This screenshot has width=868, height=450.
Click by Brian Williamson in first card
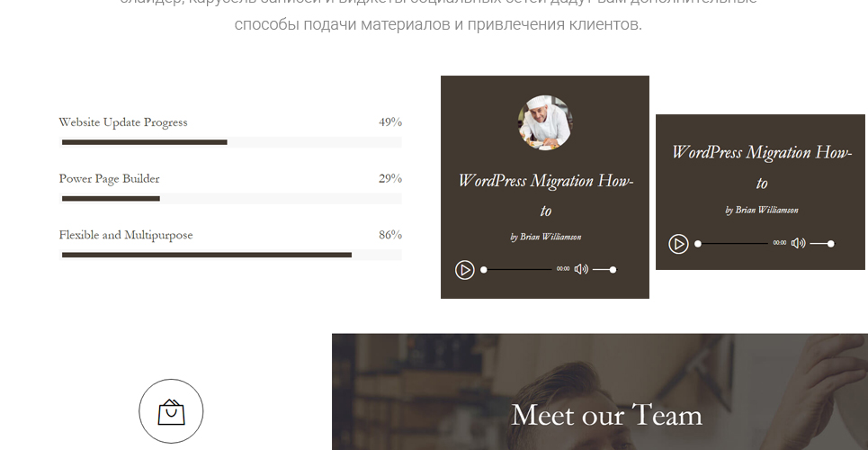546,238
